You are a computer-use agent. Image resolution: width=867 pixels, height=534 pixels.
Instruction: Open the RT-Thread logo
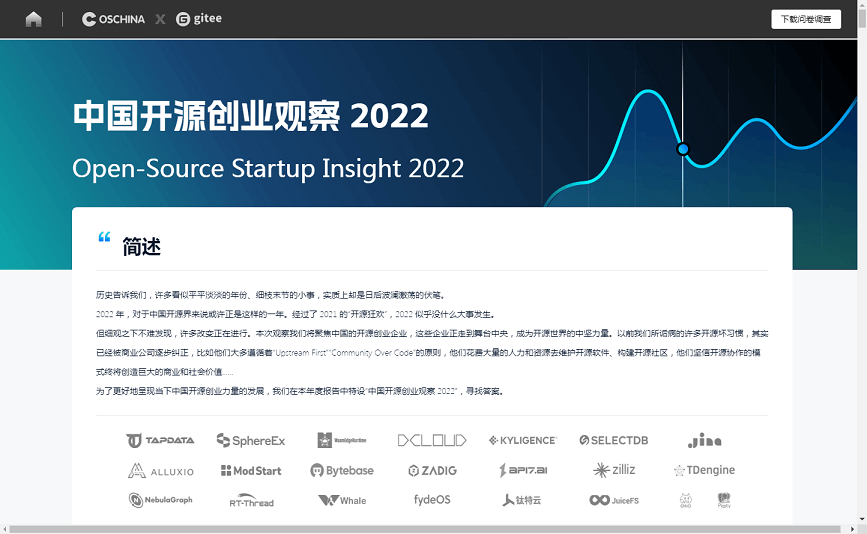[x=252, y=501]
